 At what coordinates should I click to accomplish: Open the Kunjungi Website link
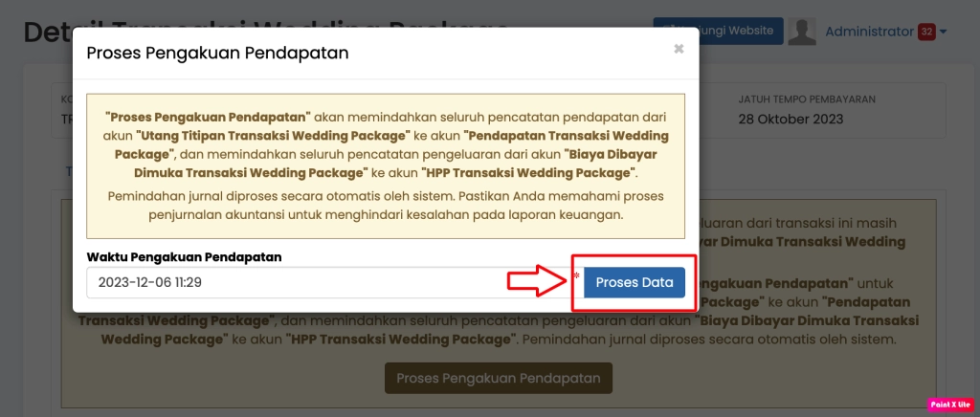(x=718, y=31)
